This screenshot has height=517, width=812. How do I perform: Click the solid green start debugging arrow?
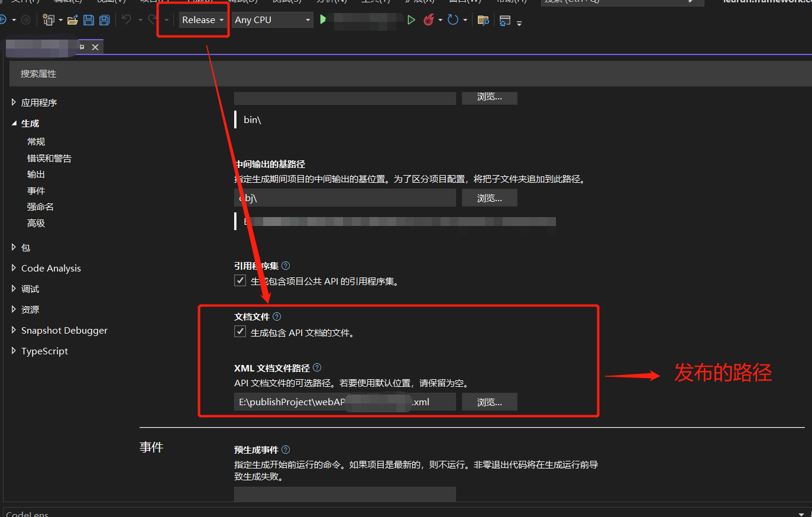pos(323,20)
